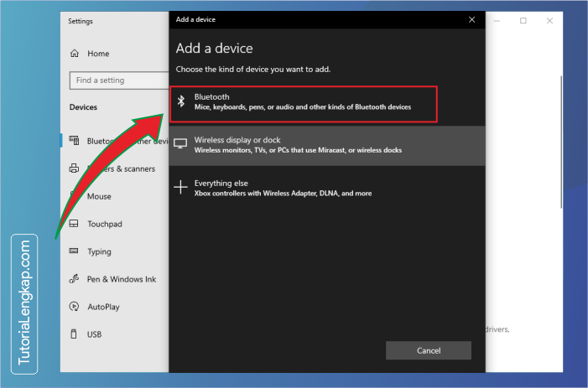The height and width of the screenshot is (388, 588).
Task: Click 'Choose the kind of device' text
Action: coord(253,70)
